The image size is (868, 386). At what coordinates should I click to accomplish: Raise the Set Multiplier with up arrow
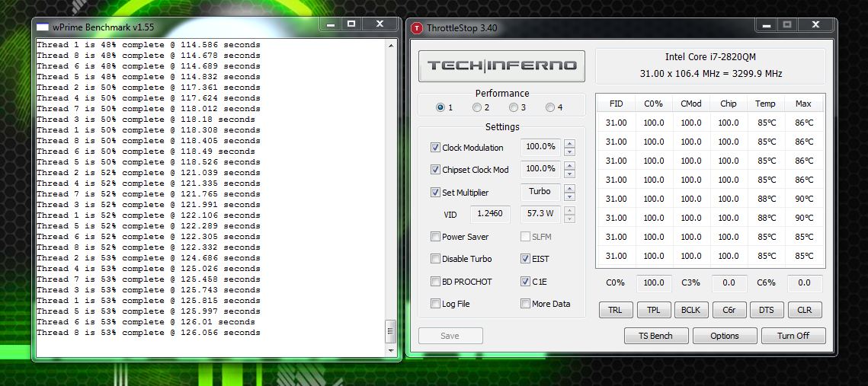click(x=569, y=188)
